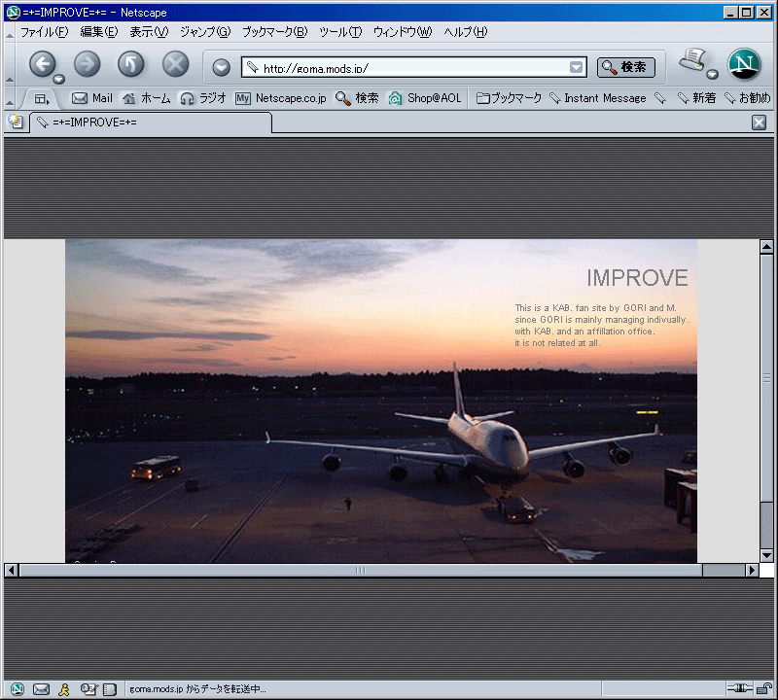Screen dimensions: 778x700
Task: Click the horizontal scrollbar thumb
Action: (x=361, y=571)
